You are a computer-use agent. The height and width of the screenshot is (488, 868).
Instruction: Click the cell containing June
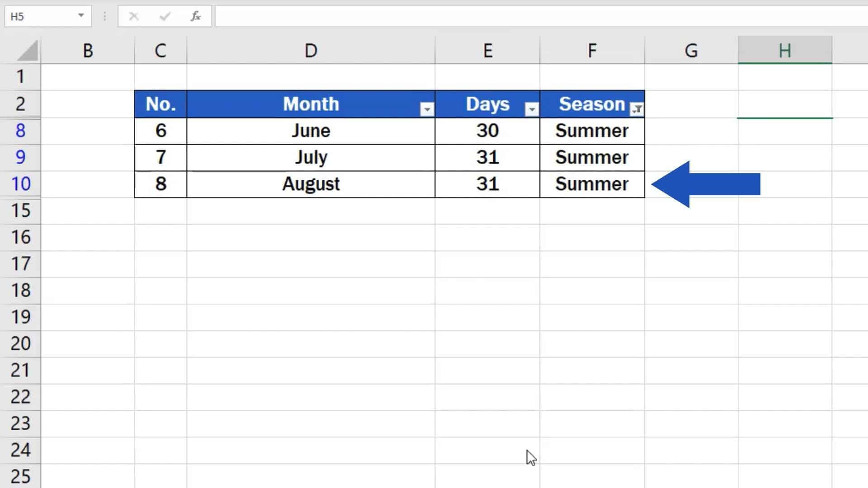coord(311,131)
